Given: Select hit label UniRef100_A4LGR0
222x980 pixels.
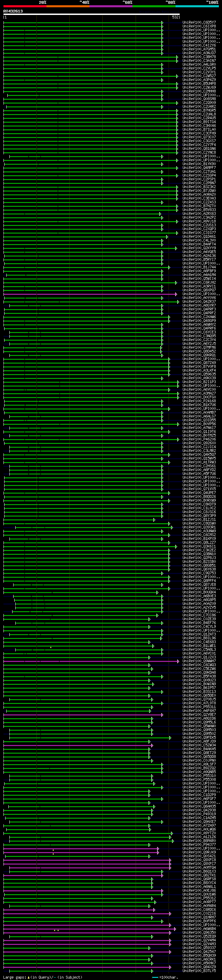Looking at the screenshot, I should point(199,64).
